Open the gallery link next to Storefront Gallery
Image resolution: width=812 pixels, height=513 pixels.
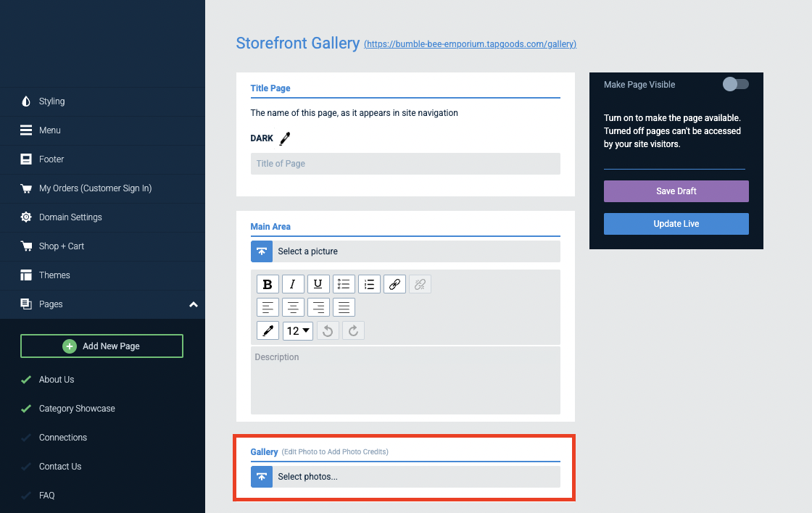(x=470, y=44)
